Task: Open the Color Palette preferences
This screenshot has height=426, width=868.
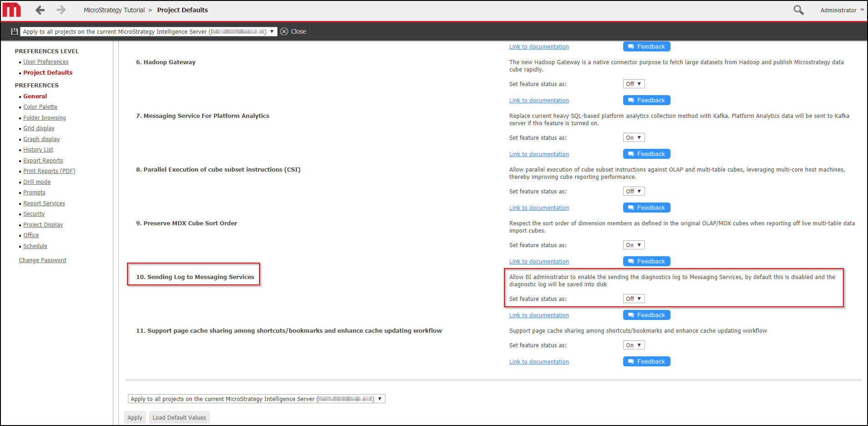Action: point(41,107)
